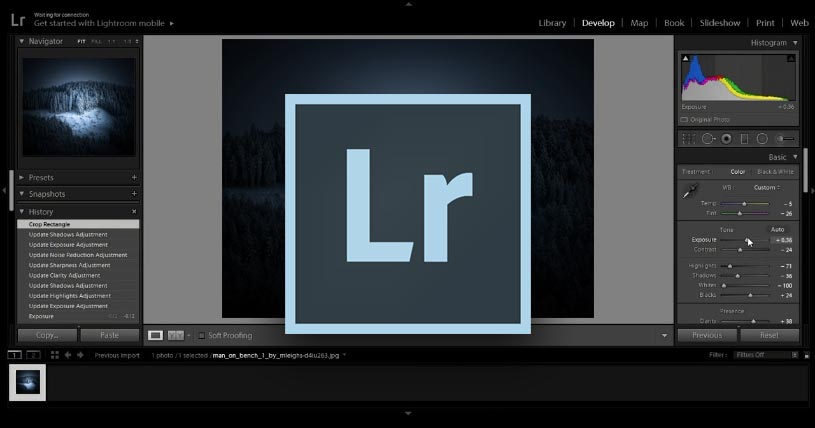The height and width of the screenshot is (428, 815).
Task: Select the Spot Removal tool
Action: pyautogui.click(x=708, y=139)
